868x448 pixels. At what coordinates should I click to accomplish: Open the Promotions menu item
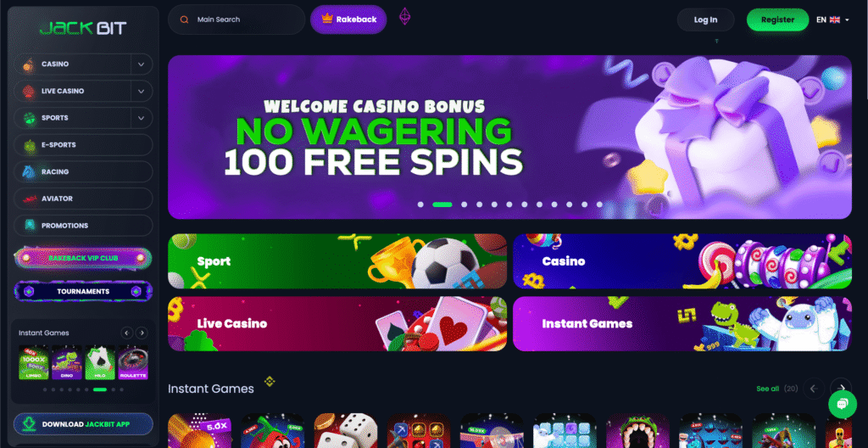pyautogui.click(x=83, y=226)
